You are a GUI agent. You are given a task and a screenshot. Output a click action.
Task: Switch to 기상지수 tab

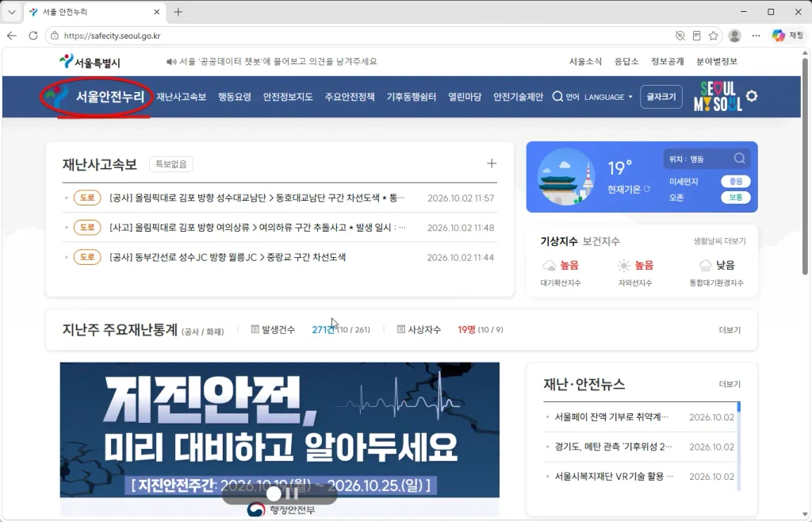click(x=559, y=241)
